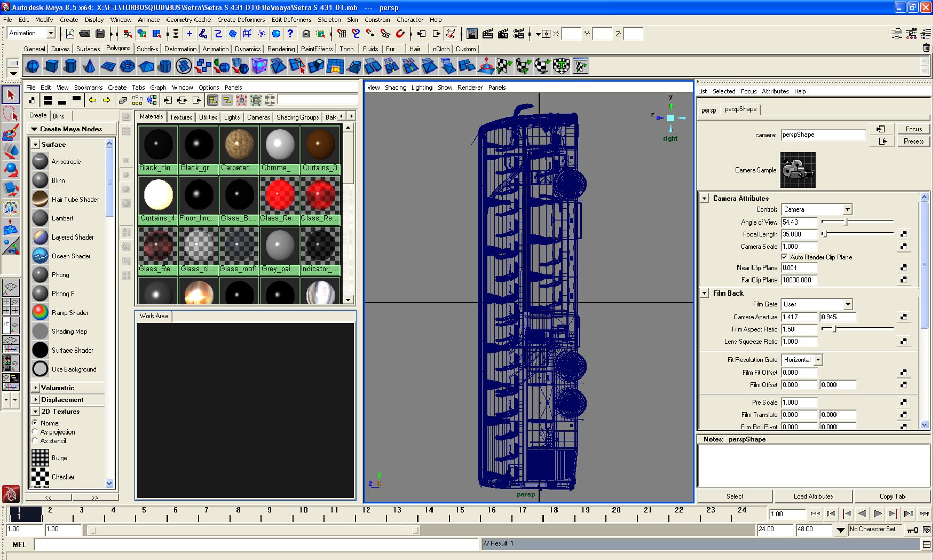Click the New scene icon

70,34
